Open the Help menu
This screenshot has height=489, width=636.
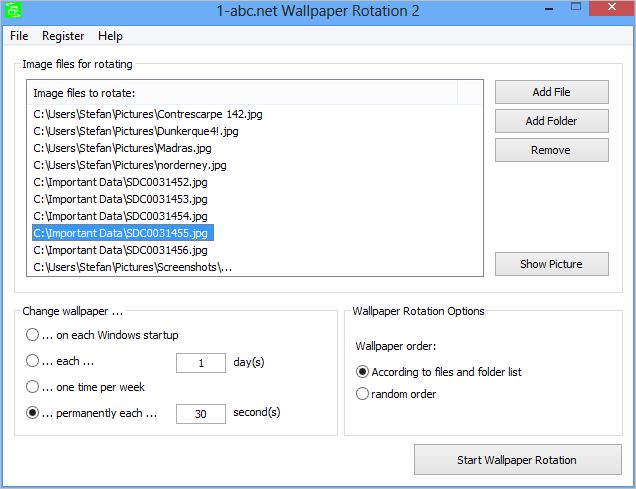(x=110, y=36)
